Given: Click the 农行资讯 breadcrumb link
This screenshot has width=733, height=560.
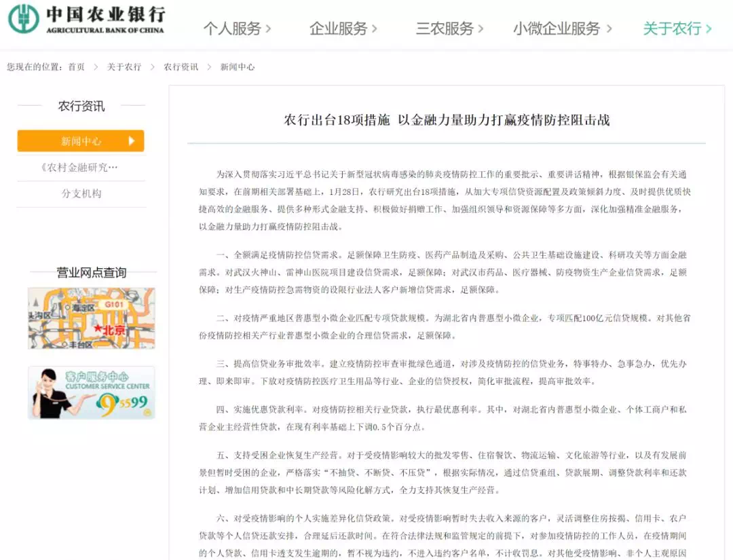Looking at the screenshot, I should (x=181, y=67).
